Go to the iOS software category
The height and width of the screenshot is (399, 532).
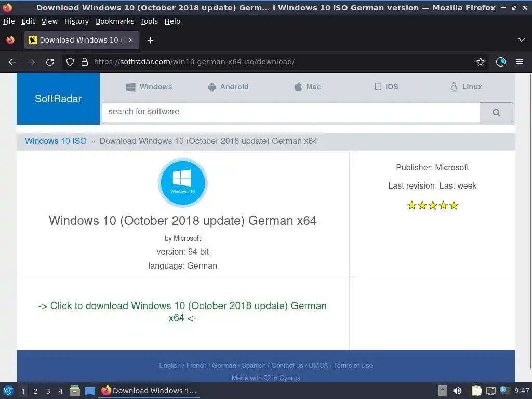click(x=387, y=87)
